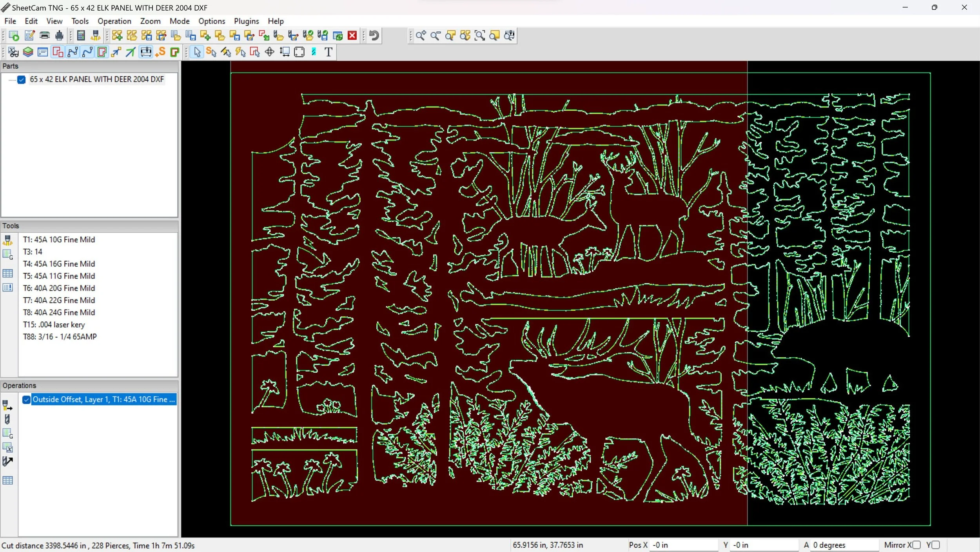Select tool T88: 3/16 - 1/4 65AMP
Screen dimensions: 980x552
(60, 337)
